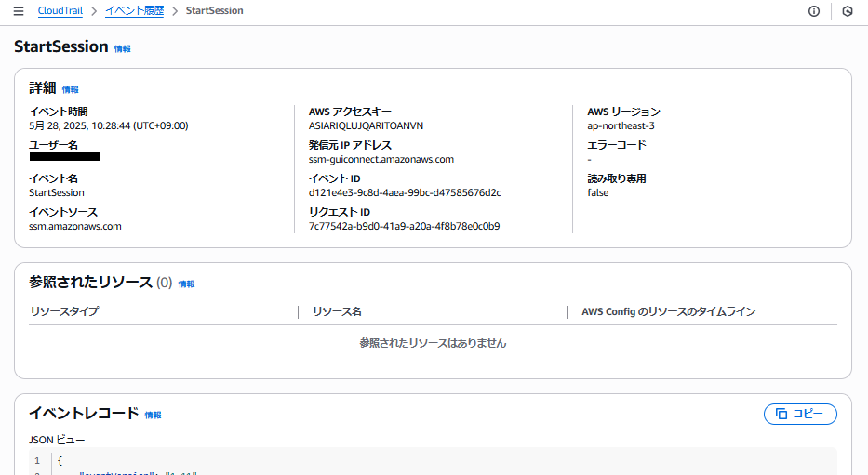The width and height of the screenshot is (868, 475).
Task: Copy the event record with コピー button
Action: click(800, 415)
